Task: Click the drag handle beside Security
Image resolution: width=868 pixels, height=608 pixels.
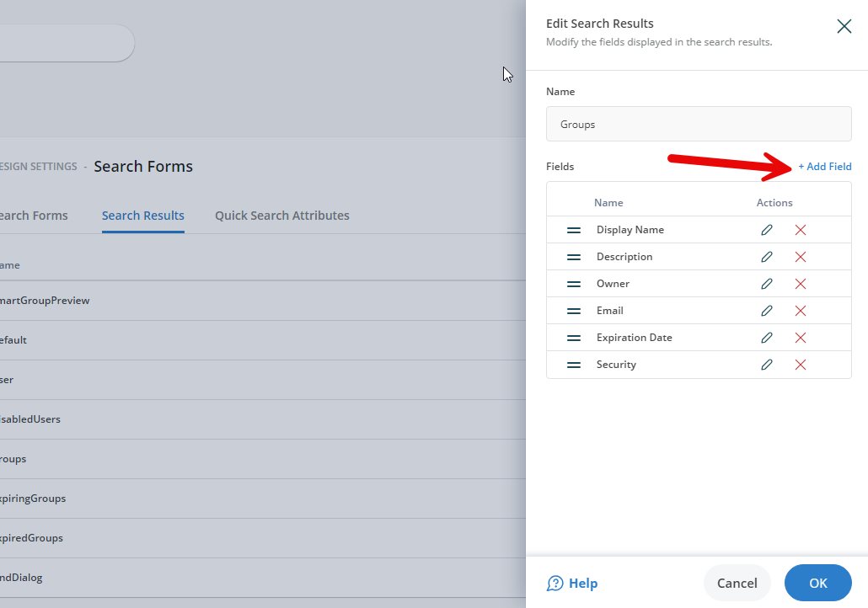Action: [573, 364]
